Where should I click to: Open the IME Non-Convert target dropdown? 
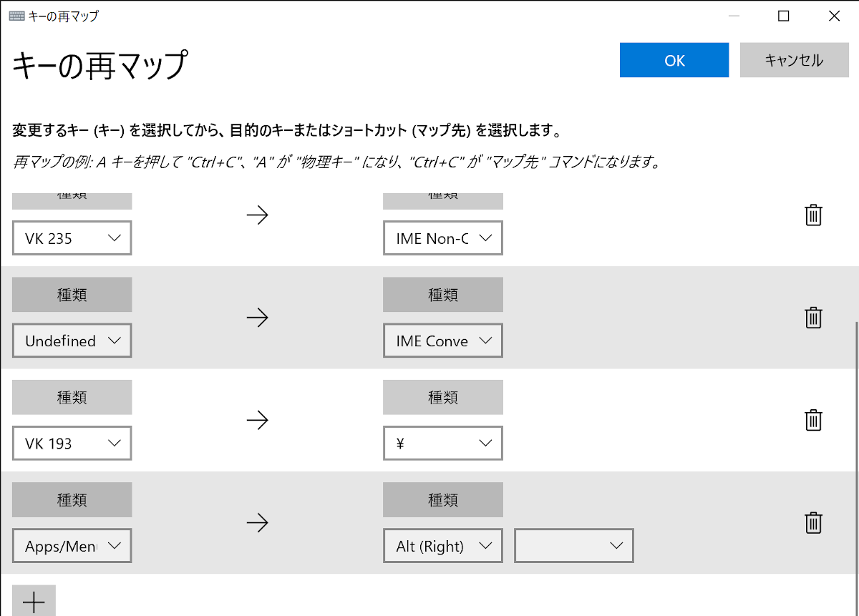[x=442, y=238]
